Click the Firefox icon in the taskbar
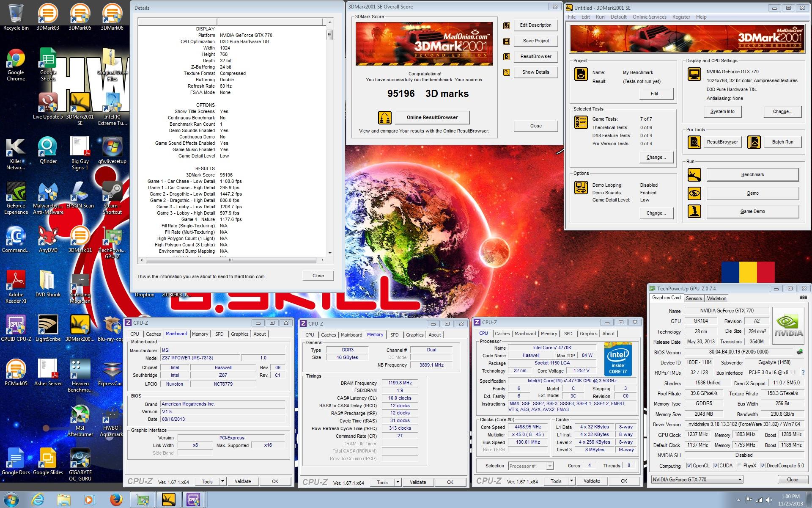Screen dimensions: 812x508 [116, 500]
